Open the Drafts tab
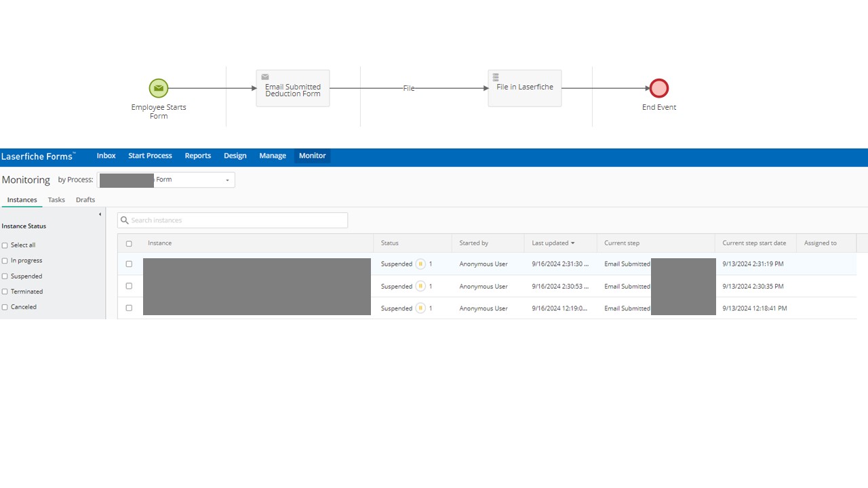The image size is (868, 488). pos(85,200)
